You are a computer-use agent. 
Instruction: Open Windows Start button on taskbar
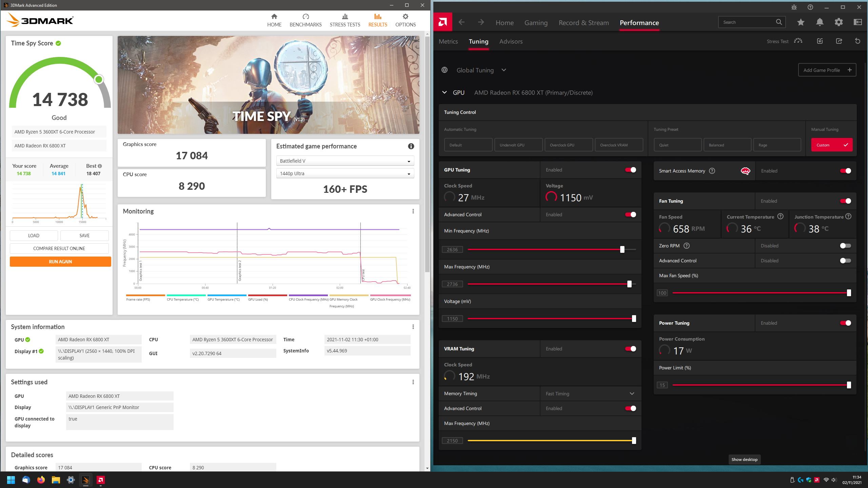pos(11,480)
